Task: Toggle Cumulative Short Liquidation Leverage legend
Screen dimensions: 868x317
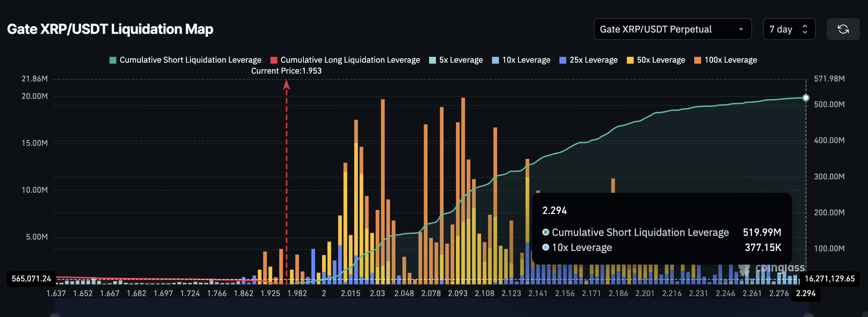Action: click(185, 60)
